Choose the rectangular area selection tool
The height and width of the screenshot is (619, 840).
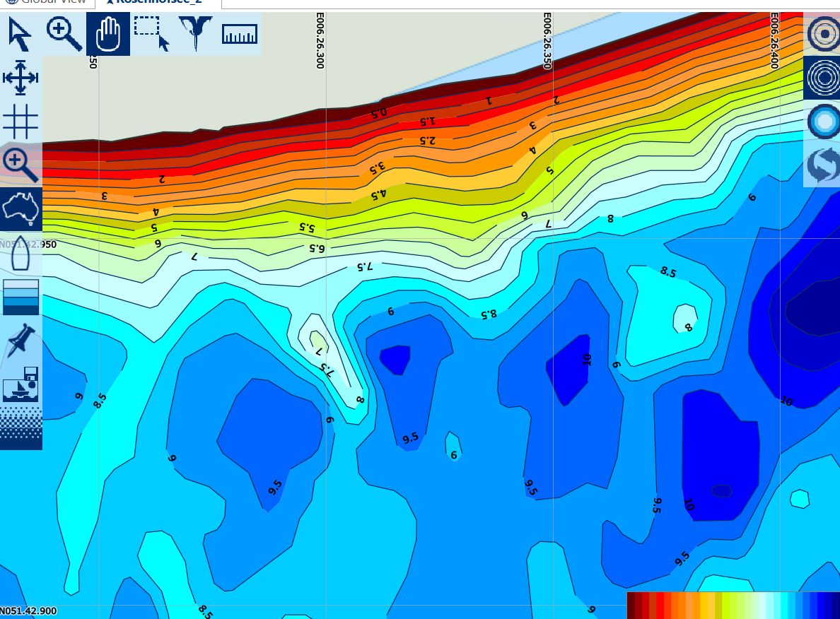(x=152, y=35)
